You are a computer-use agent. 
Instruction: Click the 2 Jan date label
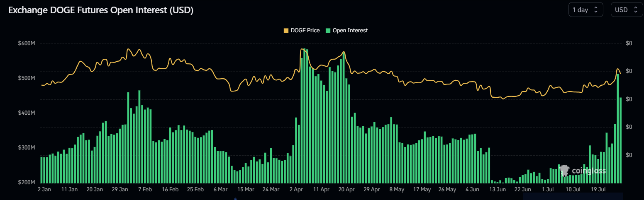(x=44, y=189)
